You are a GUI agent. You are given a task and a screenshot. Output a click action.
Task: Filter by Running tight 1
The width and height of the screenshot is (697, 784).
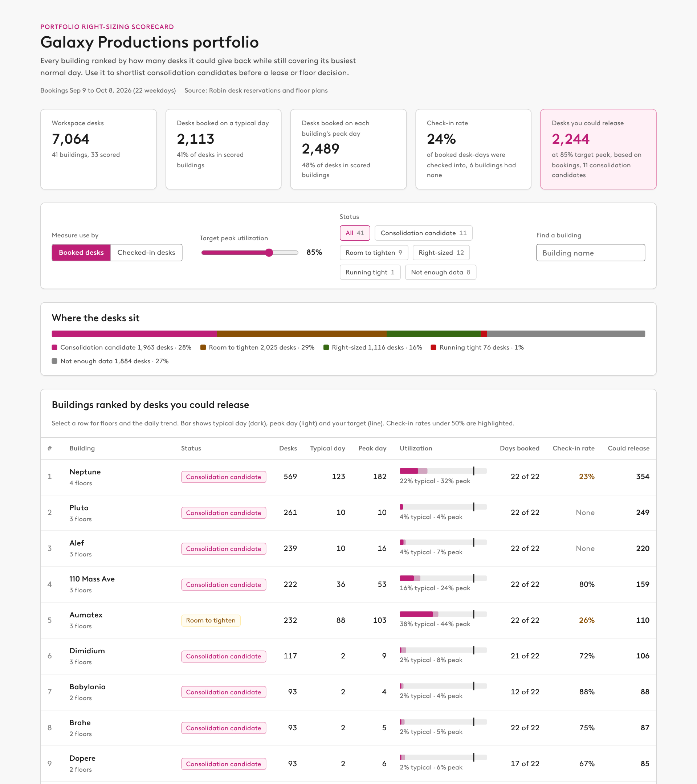coord(370,272)
